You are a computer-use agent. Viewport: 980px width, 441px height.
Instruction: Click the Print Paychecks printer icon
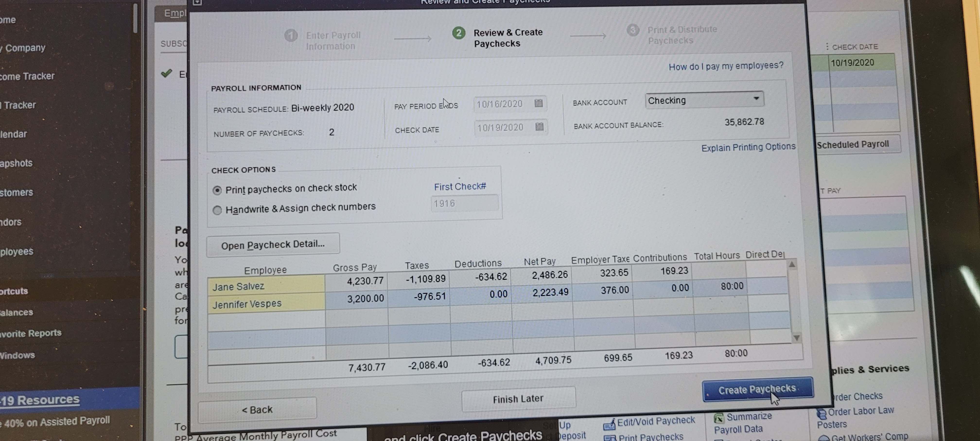(609, 438)
